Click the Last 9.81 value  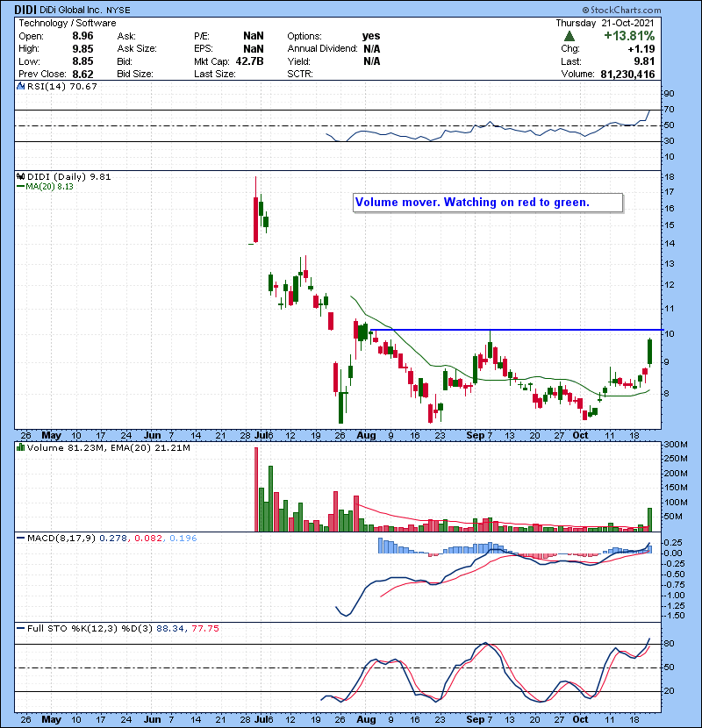tap(644, 61)
